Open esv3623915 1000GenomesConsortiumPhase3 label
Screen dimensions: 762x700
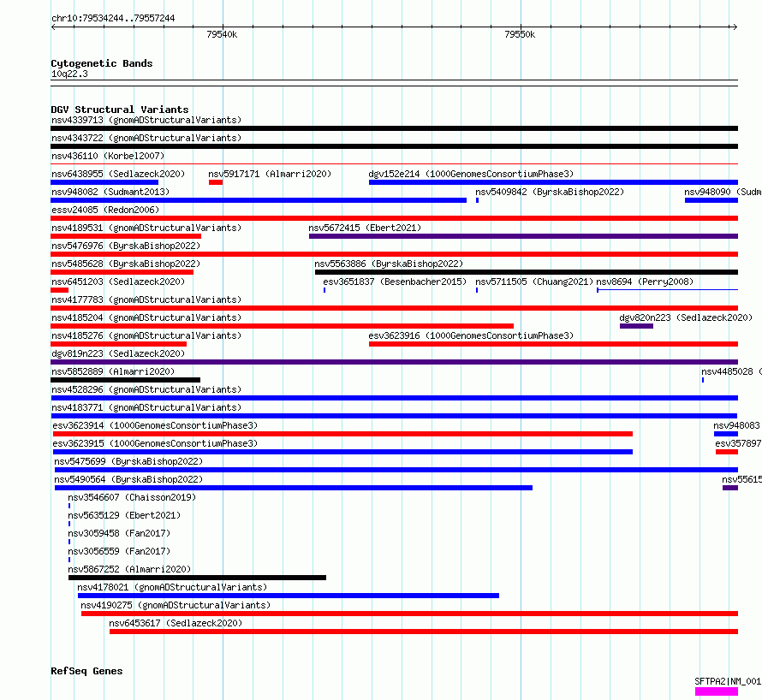[155, 443]
